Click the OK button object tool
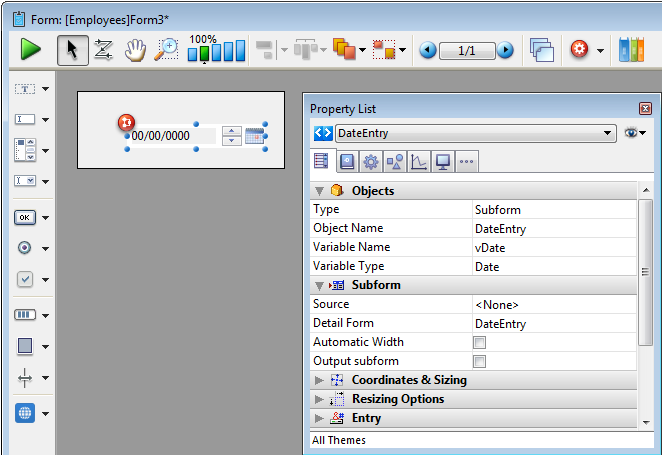Viewport: 662px width, 455px height. [25, 217]
